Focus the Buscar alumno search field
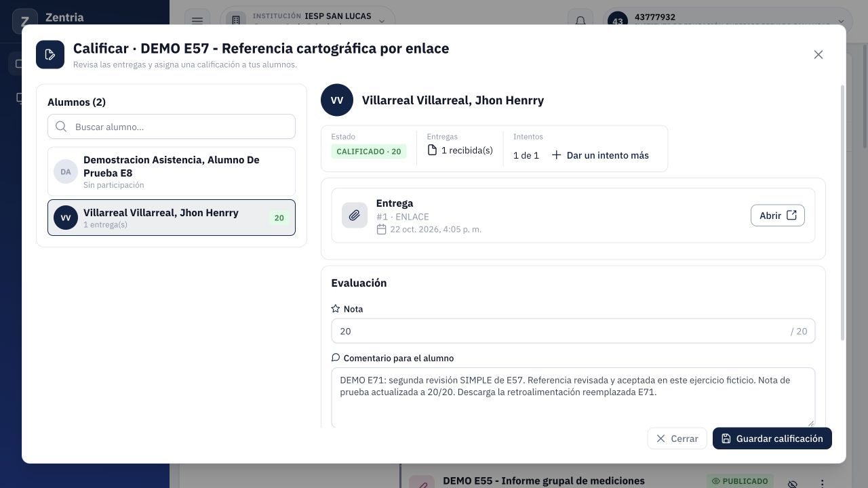Image resolution: width=868 pixels, height=488 pixels. coord(172,127)
